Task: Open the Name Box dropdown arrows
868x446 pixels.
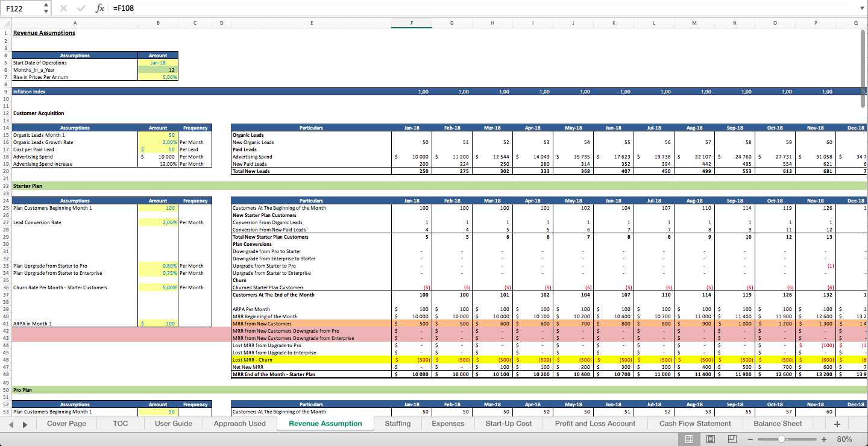Action: pyautogui.click(x=46, y=8)
